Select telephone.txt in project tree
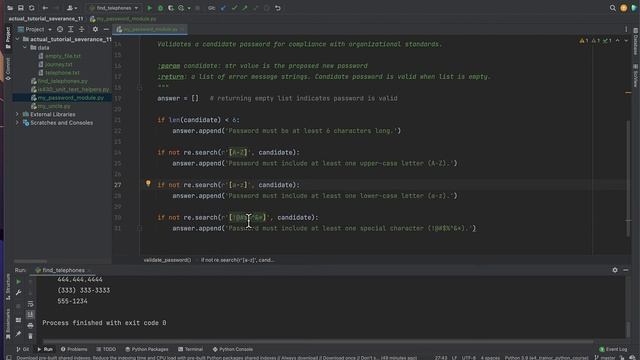This screenshot has width=640, height=360. coord(62,73)
